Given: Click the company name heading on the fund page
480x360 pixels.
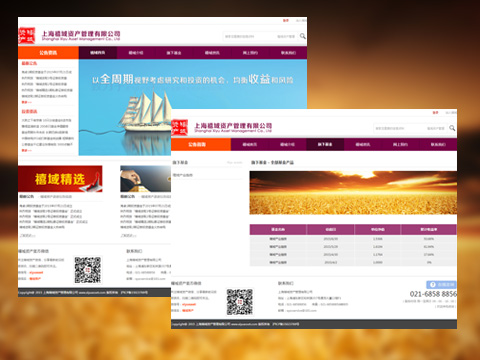Looking at the screenshot, I should (233, 126).
